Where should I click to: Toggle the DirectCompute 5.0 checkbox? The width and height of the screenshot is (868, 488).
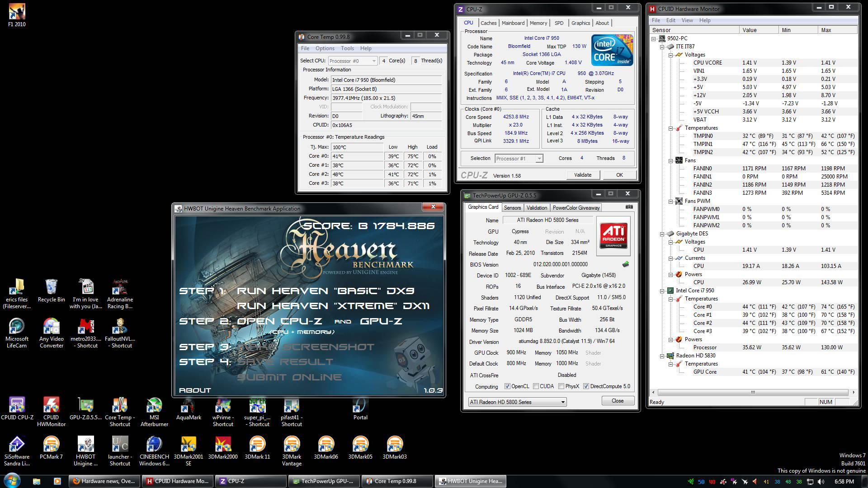[586, 386]
